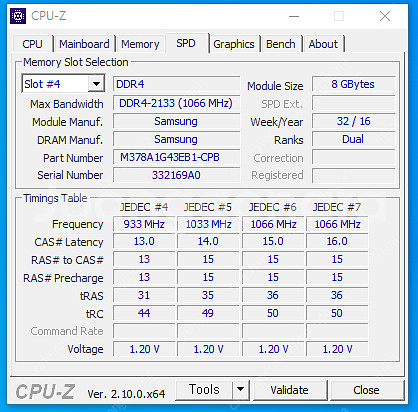Click the JEDEC #4 column header

(x=144, y=207)
